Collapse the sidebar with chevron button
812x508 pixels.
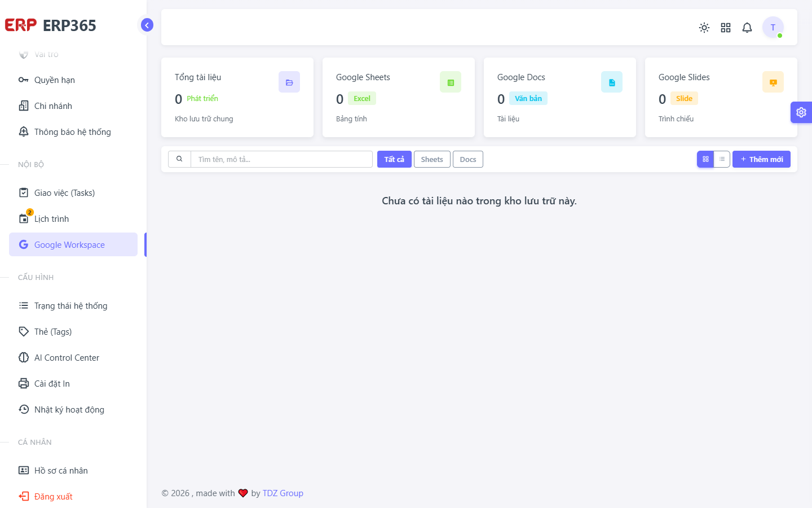[147, 25]
